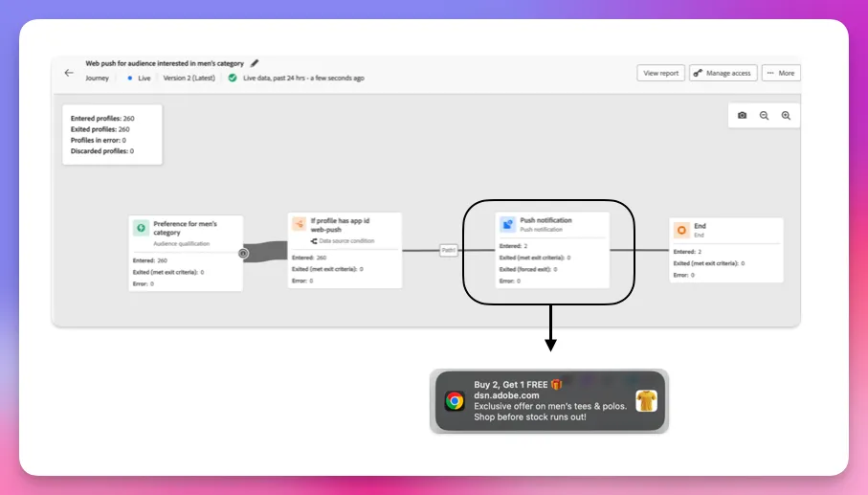This screenshot has width=868, height=495.
Task: Click 'Entered: 2' in Push notification node
Action: tap(514, 246)
